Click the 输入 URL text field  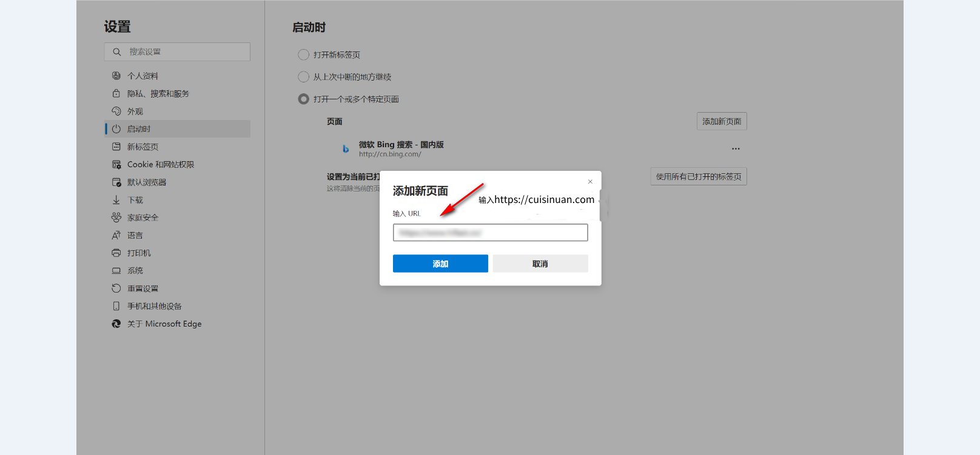pyautogui.click(x=490, y=233)
